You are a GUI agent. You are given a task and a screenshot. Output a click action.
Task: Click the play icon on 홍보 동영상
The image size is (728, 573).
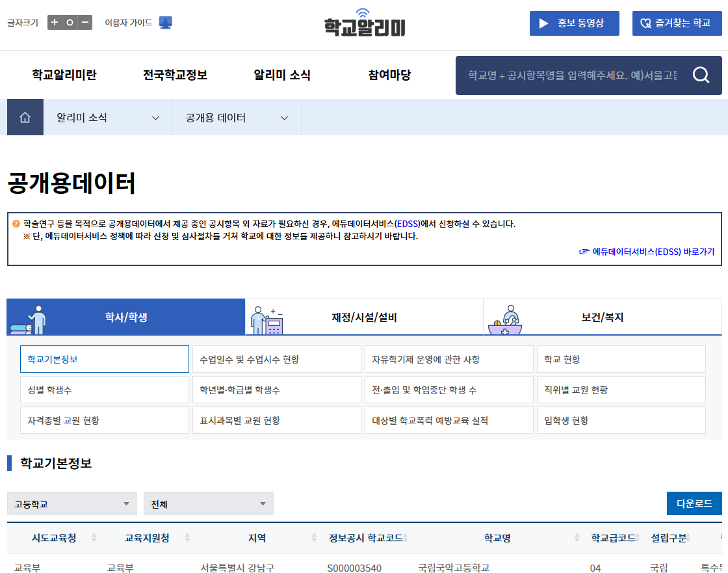(543, 23)
